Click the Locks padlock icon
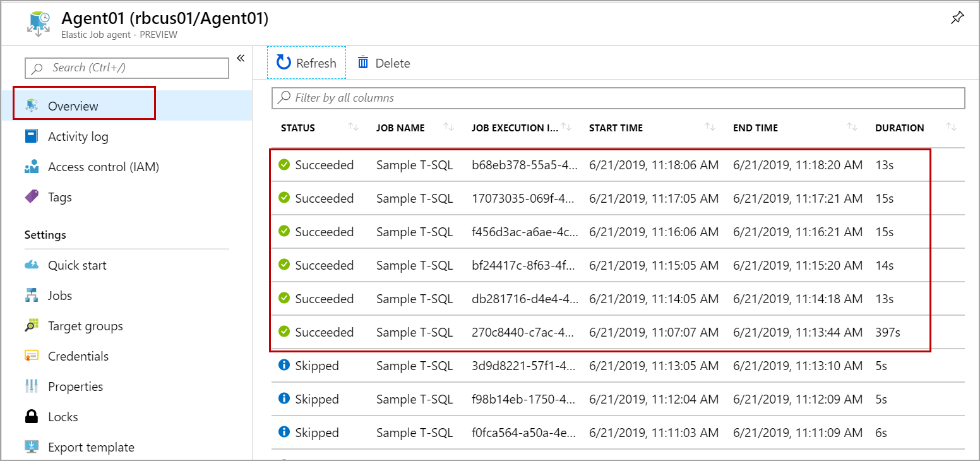The image size is (980, 461). point(32,417)
